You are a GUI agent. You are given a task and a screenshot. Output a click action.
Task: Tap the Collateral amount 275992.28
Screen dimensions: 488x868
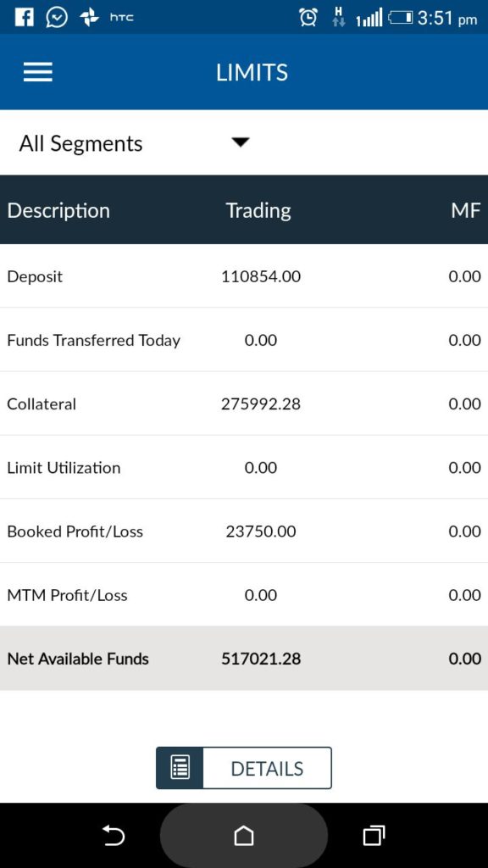261,403
